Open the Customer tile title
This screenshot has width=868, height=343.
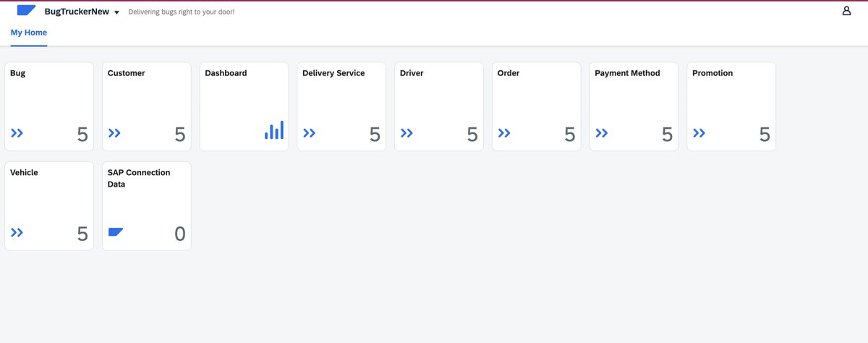[126, 73]
